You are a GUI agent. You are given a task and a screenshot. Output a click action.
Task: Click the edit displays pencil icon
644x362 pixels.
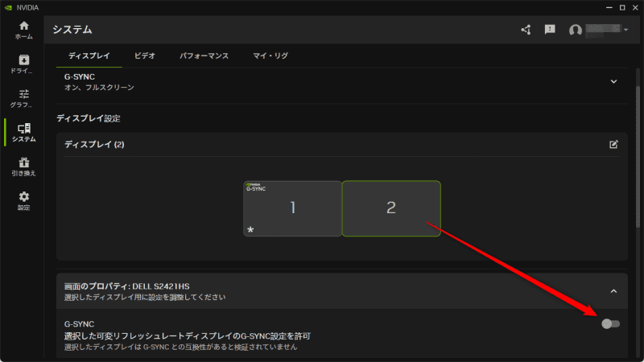tap(614, 145)
